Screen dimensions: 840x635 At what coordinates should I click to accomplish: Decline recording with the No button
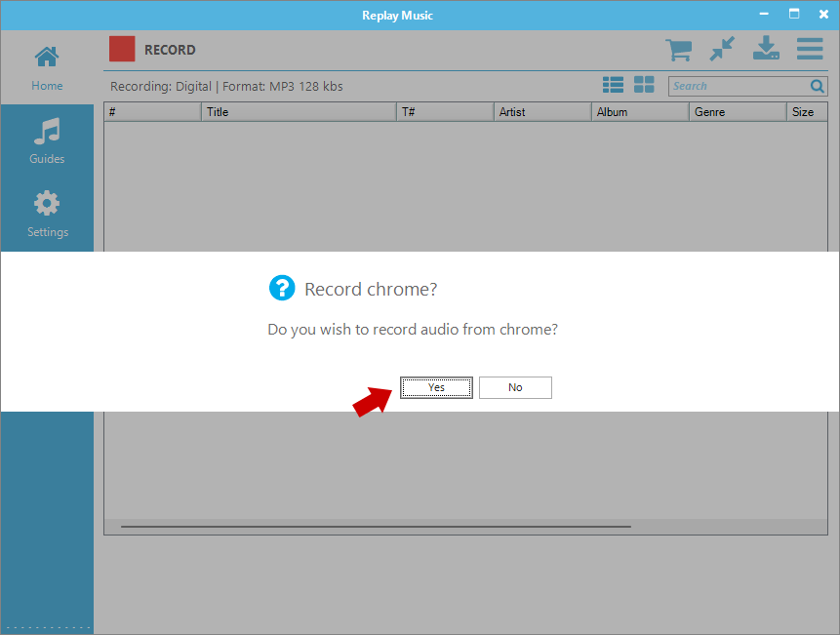[x=515, y=387]
